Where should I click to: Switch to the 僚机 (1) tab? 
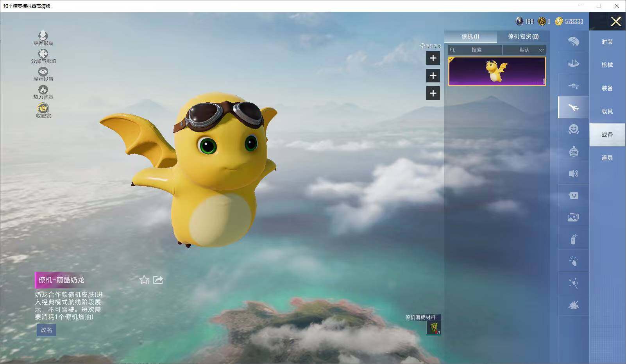point(470,36)
